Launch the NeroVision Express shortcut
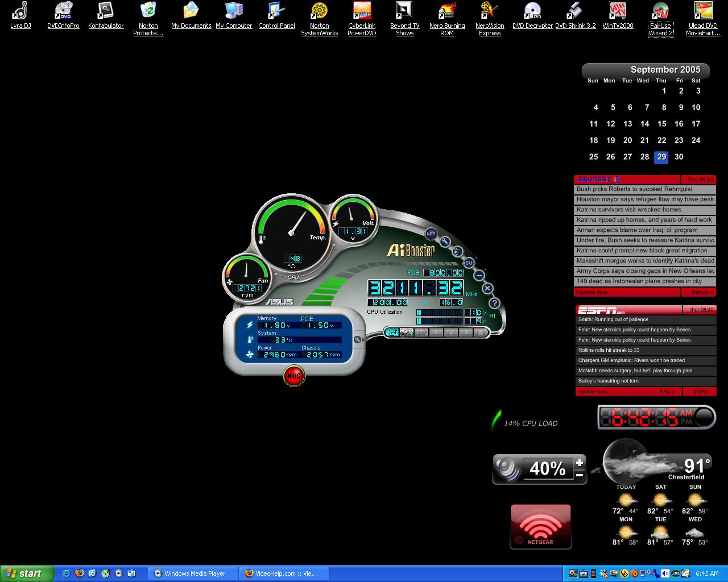This screenshot has width=728, height=582. pyautogui.click(x=490, y=19)
